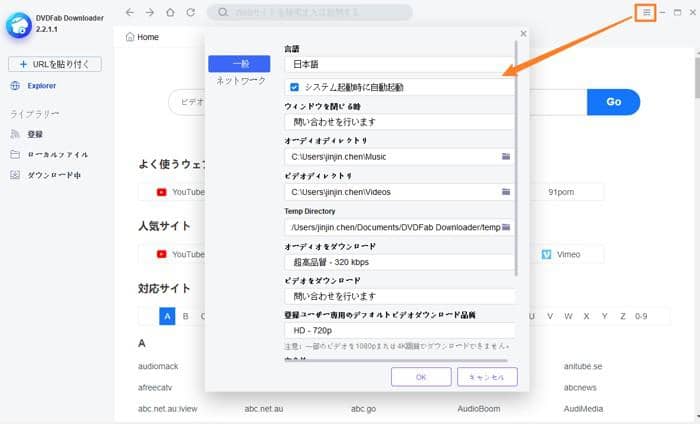Open the abc.net.au iview link
The image size is (700, 424).
point(167,409)
